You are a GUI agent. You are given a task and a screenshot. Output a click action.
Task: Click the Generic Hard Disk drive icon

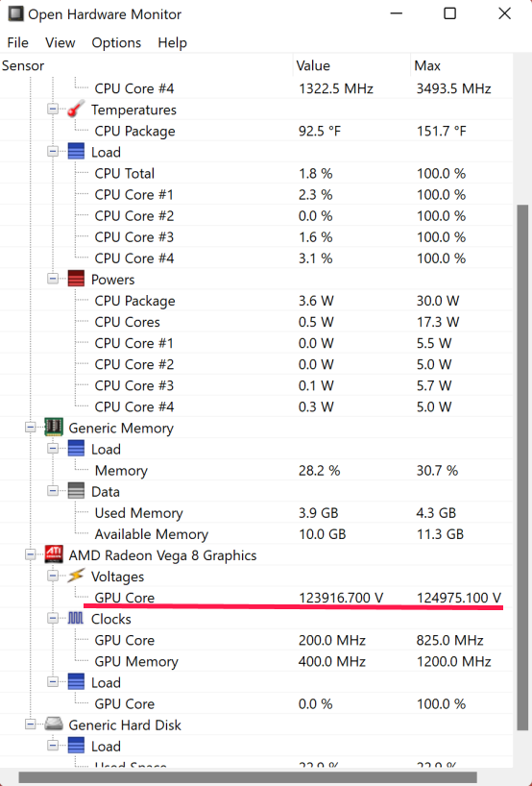(x=54, y=725)
